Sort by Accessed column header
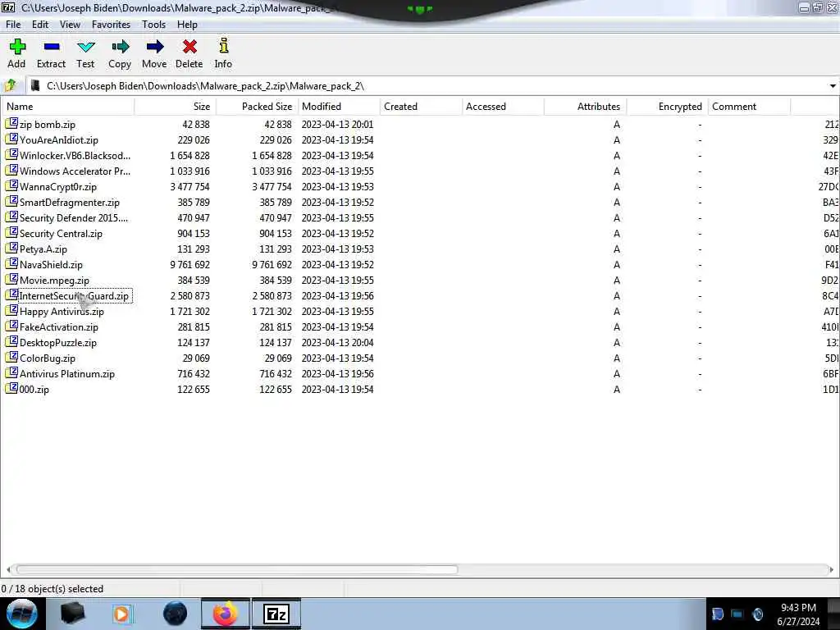The height and width of the screenshot is (630, 840). [503, 106]
